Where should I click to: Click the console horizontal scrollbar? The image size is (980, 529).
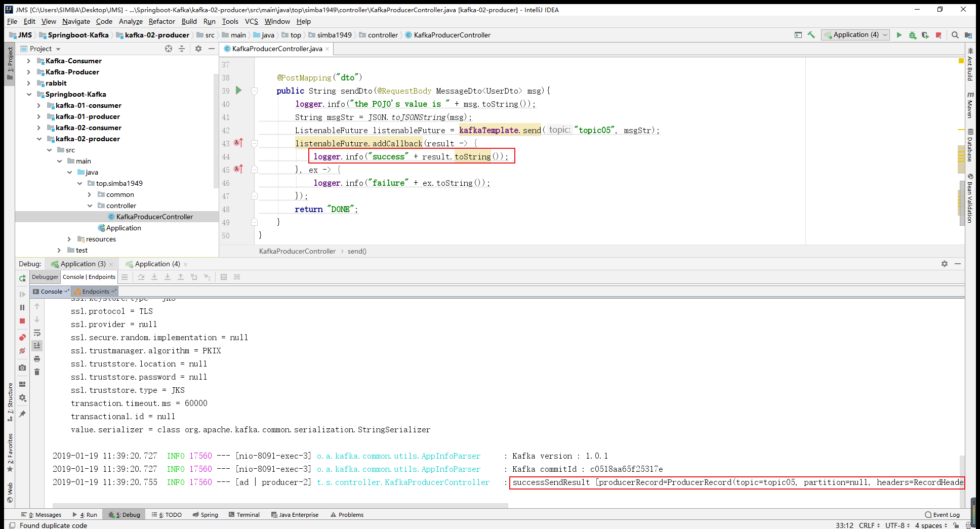280,505
